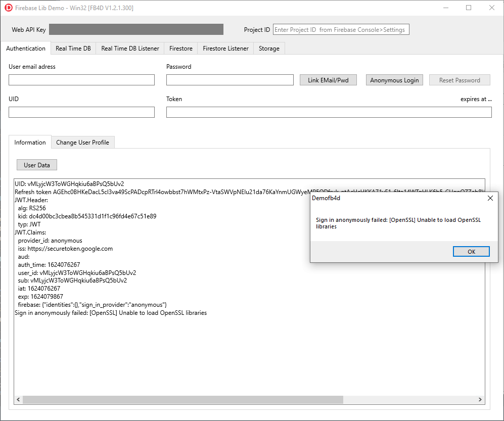Image resolution: width=504 pixels, height=421 pixels.
Task: Click OK in the Demofb4d dialog
Action: click(471, 252)
